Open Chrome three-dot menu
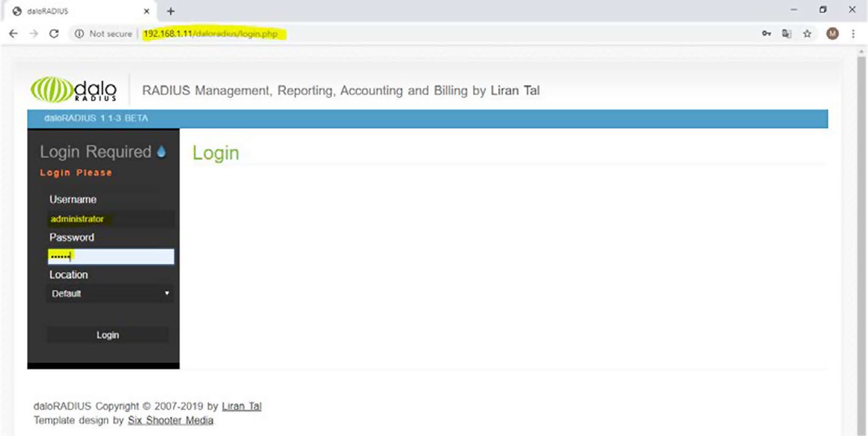Viewport: 868px width, 436px height. (x=853, y=34)
